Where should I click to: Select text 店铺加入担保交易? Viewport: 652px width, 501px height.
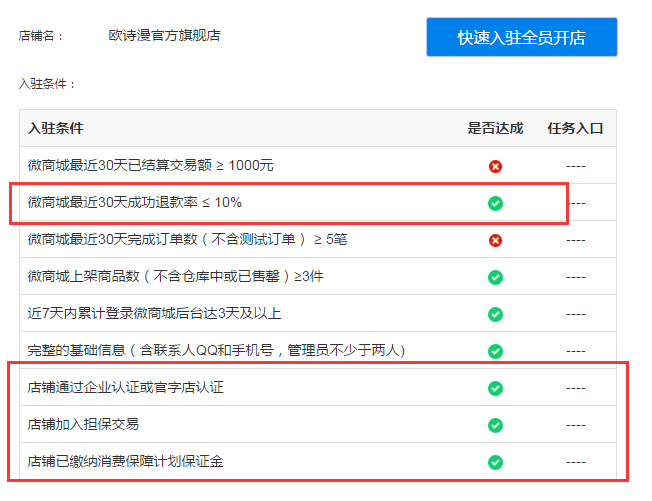click(x=83, y=424)
